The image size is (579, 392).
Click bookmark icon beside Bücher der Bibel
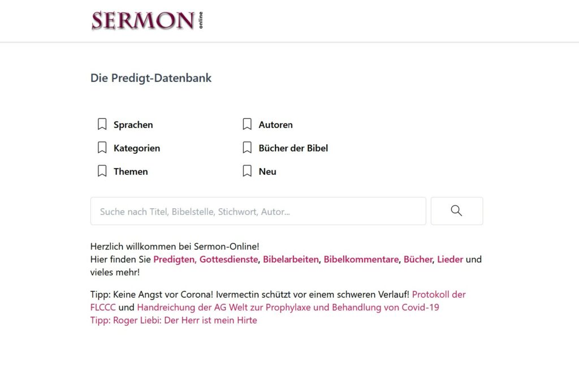247,148
